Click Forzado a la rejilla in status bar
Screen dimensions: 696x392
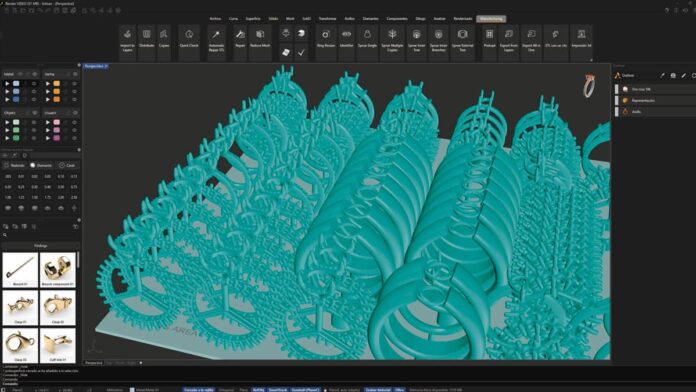coord(199,390)
